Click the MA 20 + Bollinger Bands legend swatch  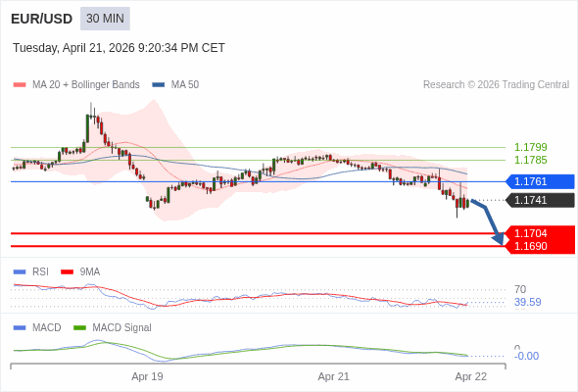point(20,85)
